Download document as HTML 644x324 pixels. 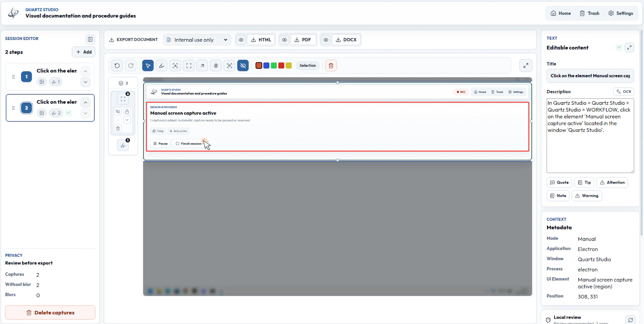pyautogui.click(x=261, y=40)
